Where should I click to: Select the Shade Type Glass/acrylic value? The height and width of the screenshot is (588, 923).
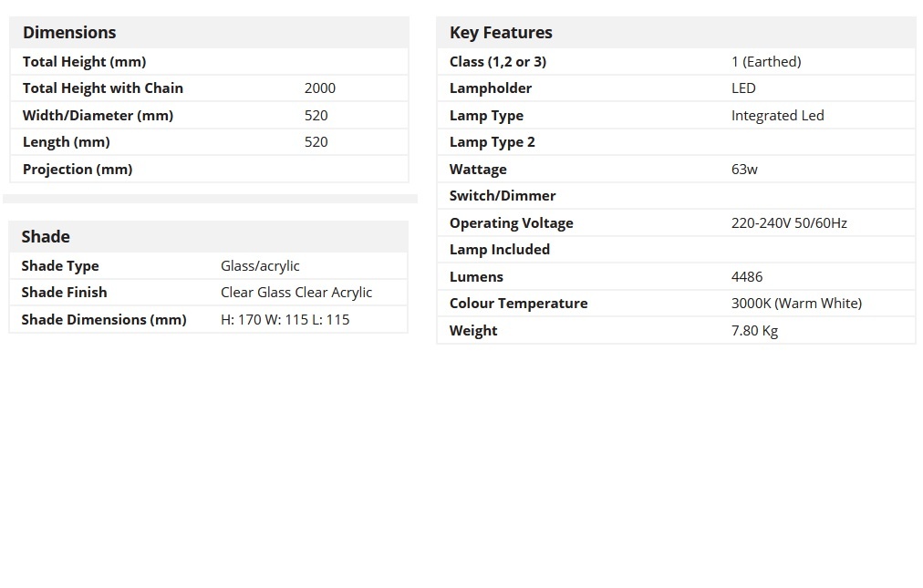tap(260, 266)
